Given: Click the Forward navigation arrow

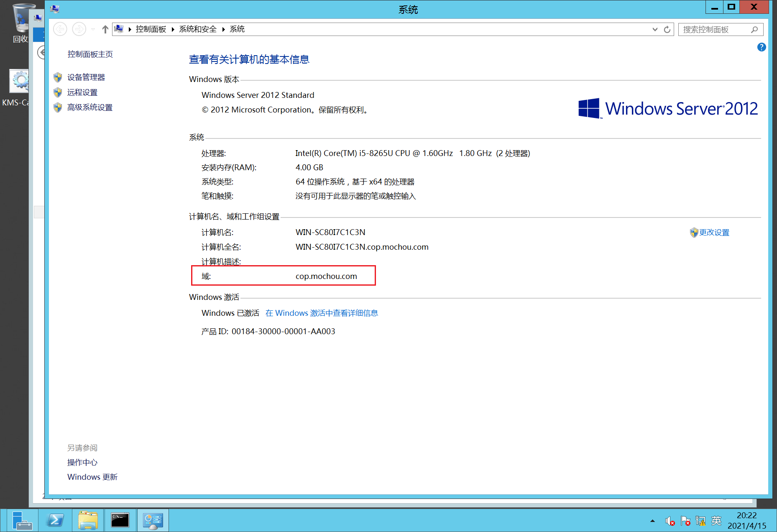Looking at the screenshot, I should click(79, 29).
